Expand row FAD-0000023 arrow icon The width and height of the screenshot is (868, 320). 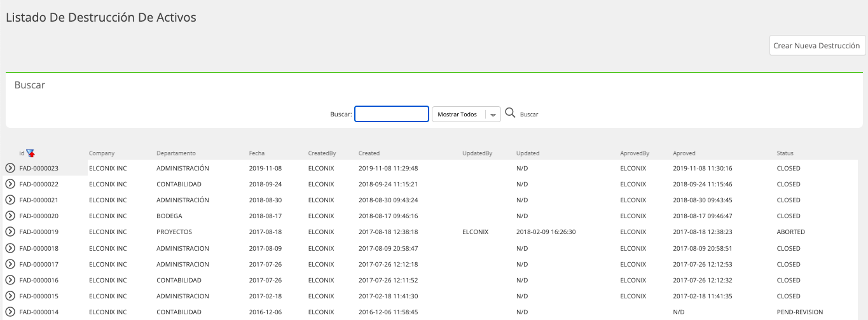(10, 168)
